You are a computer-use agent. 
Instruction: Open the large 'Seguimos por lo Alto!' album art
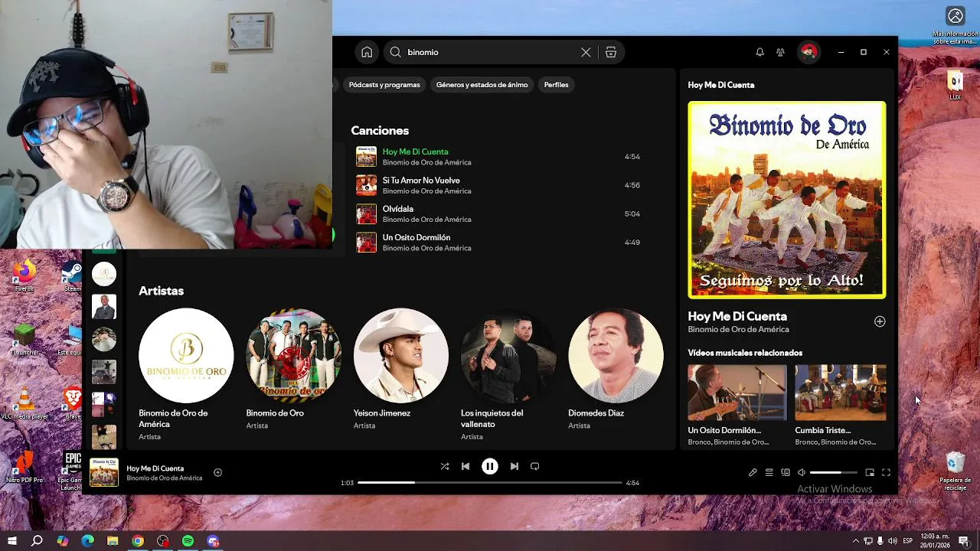[787, 200]
